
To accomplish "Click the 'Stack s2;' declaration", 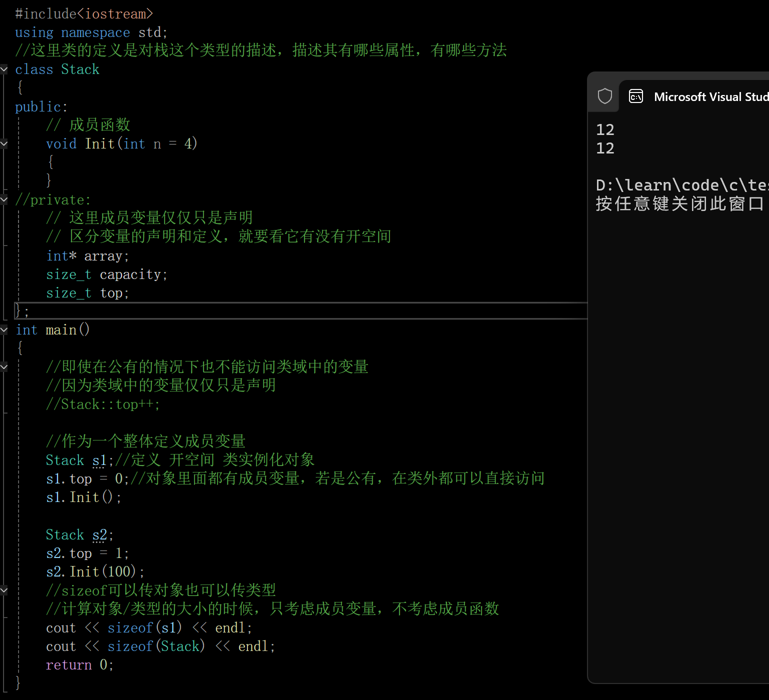I will (80, 535).
